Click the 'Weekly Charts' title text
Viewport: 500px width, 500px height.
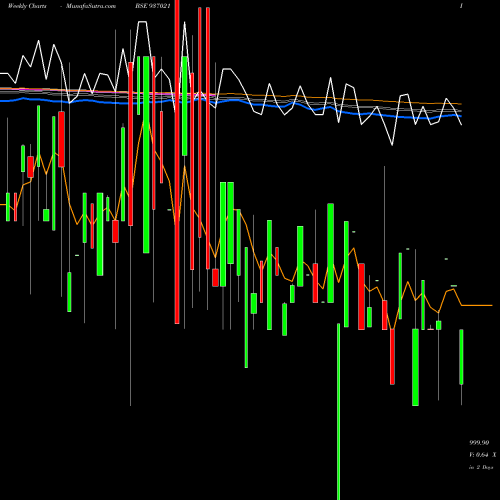pyautogui.click(x=27, y=6)
